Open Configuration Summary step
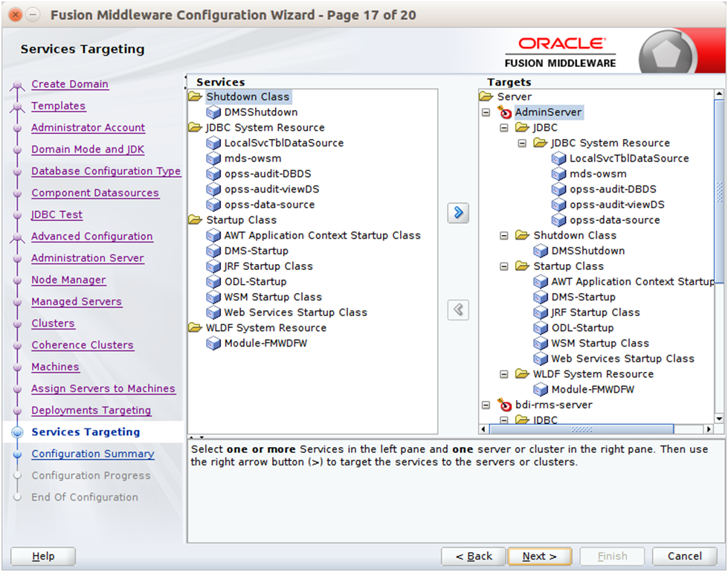728x572 pixels. [x=93, y=454]
